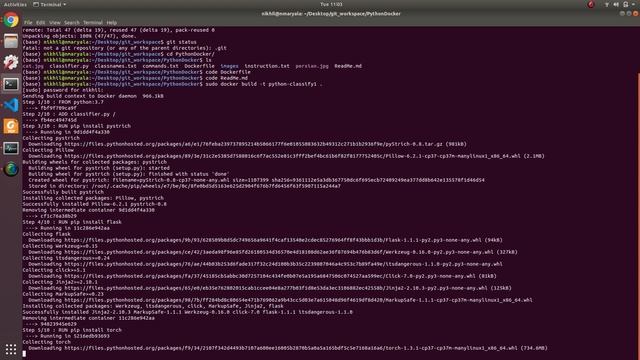The height and width of the screenshot is (360, 640).
Task: Click 'Step 2/10 : ADD classifier.py' line
Action: click(69, 114)
